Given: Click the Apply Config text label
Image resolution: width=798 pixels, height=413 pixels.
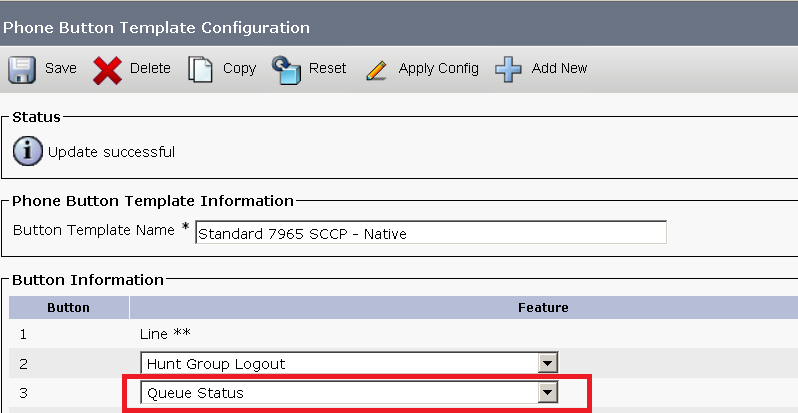Looking at the screenshot, I should (439, 69).
